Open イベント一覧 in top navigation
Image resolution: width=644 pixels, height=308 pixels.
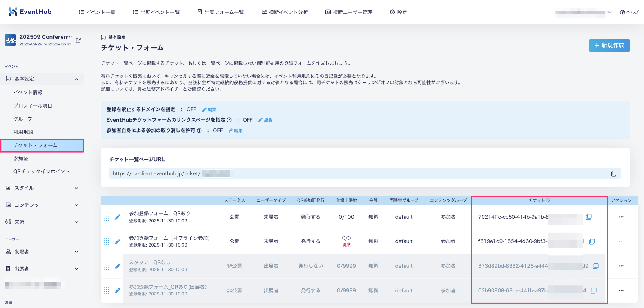pos(97,12)
